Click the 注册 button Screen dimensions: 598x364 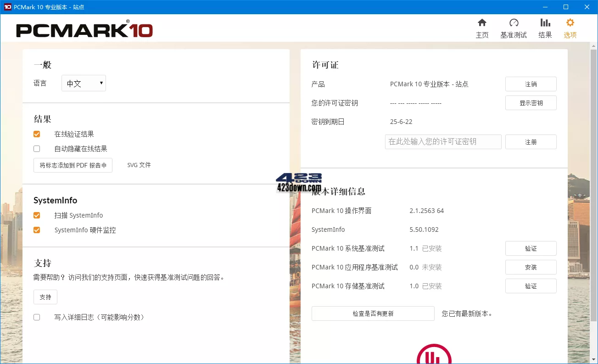pyautogui.click(x=531, y=141)
